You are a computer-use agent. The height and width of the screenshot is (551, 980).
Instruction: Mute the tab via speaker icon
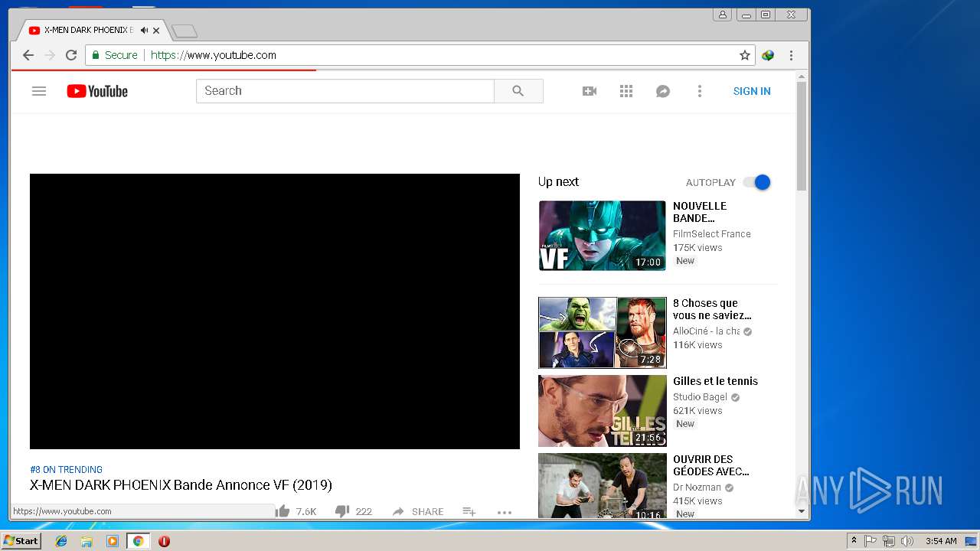[144, 31]
